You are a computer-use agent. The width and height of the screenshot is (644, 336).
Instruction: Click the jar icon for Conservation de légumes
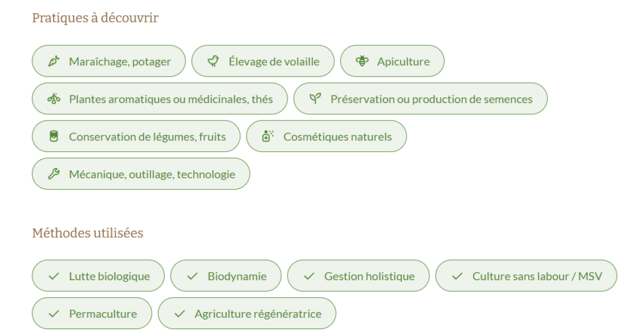click(54, 137)
